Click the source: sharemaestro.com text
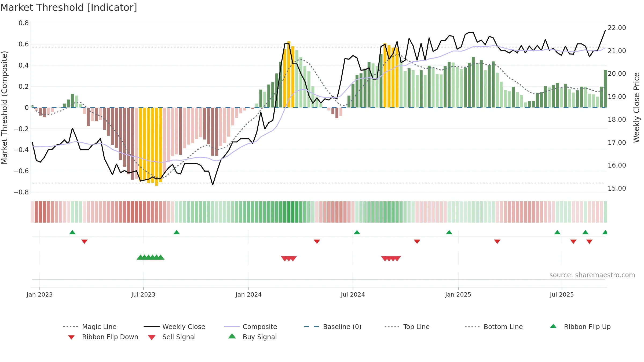Viewport: 644px width, 362px height. pyautogui.click(x=592, y=275)
